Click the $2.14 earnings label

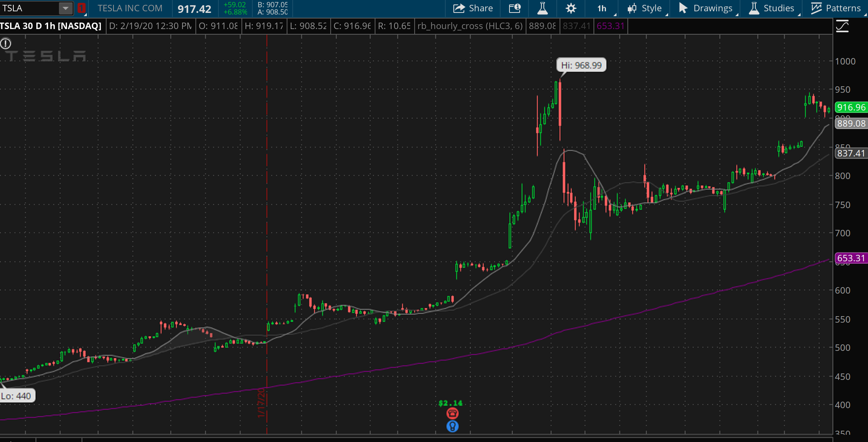tap(451, 403)
